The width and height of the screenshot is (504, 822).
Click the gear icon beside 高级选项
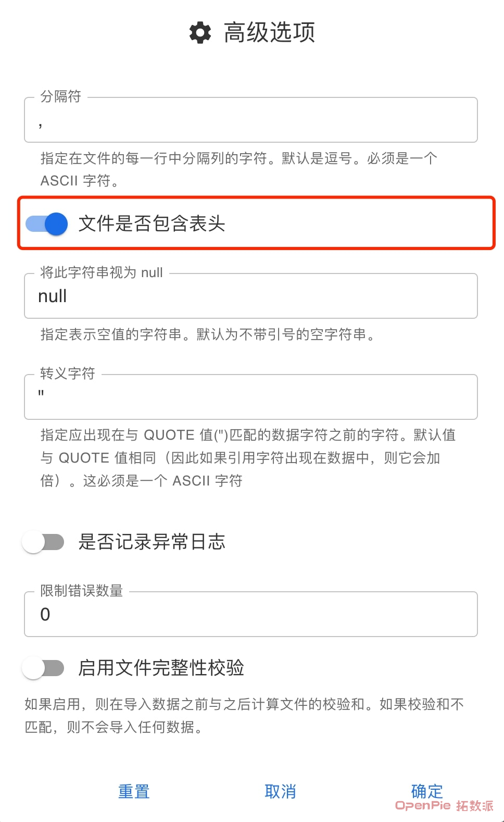point(200,32)
